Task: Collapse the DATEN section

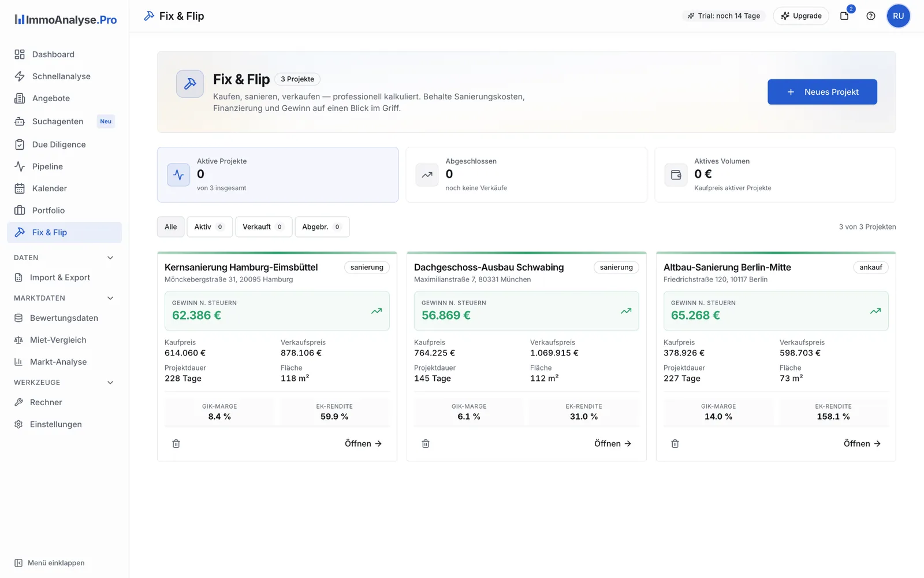Action: (x=110, y=258)
